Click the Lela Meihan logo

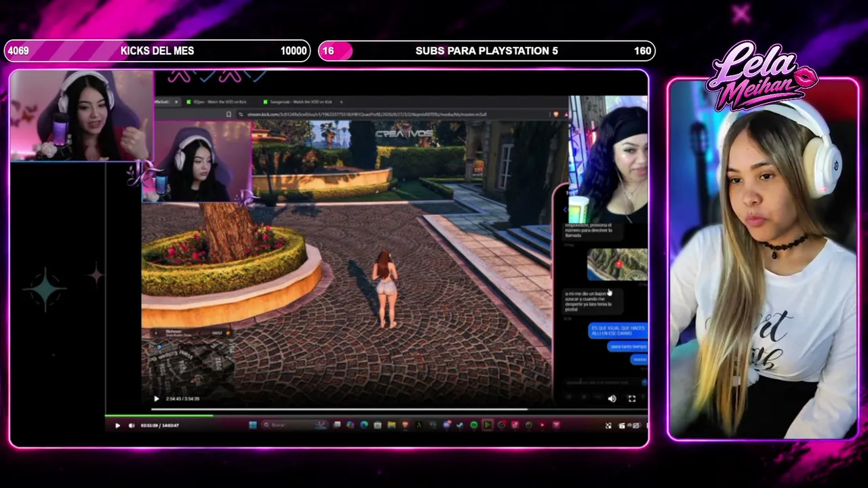click(762, 75)
